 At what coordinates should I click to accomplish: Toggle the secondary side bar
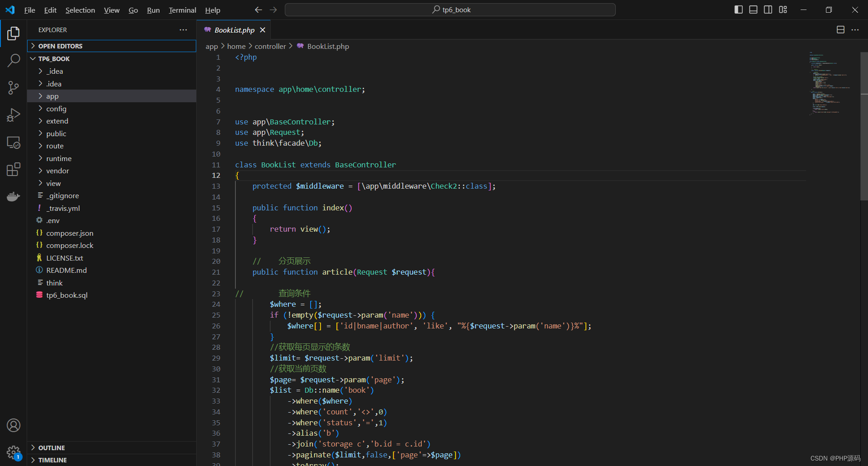point(768,10)
